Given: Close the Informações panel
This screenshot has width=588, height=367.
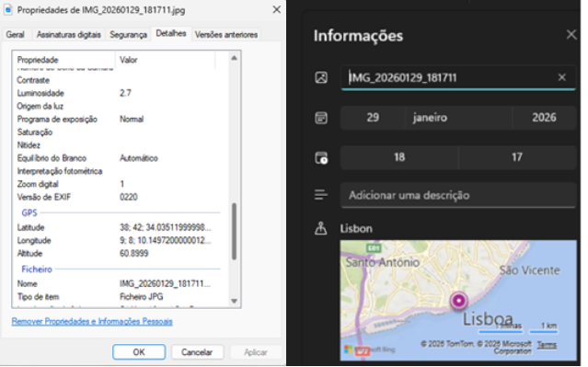Looking at the screenshot, I should (571, 35).
